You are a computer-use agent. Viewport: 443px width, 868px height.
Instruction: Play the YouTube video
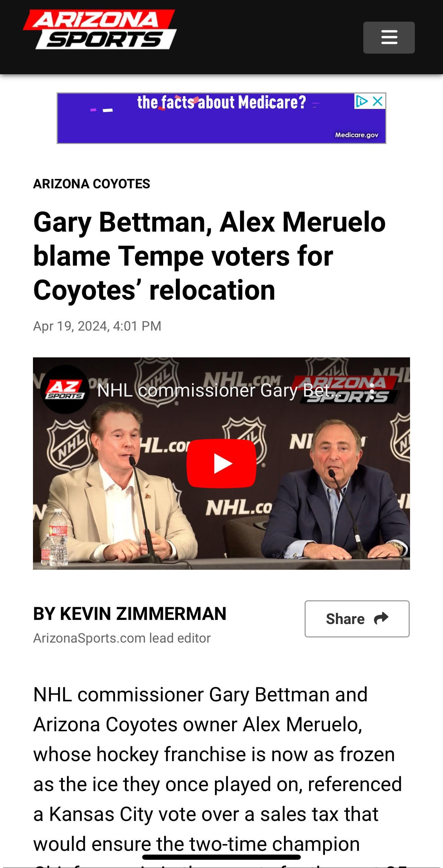click(221, 463)
